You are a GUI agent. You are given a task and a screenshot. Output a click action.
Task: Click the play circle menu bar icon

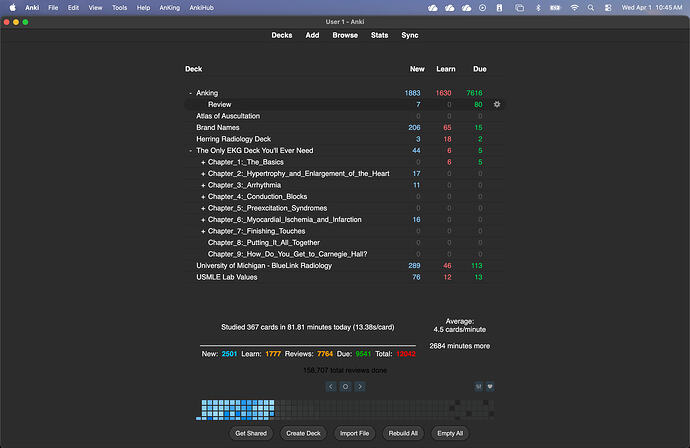[x=483, y=7]
